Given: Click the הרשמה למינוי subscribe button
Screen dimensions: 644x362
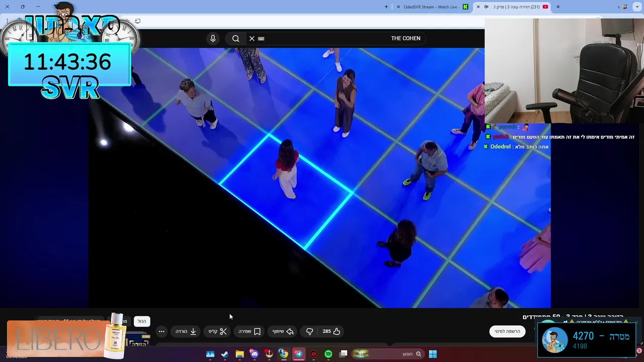Looking at the screenshot, I should tap(508, 331).
